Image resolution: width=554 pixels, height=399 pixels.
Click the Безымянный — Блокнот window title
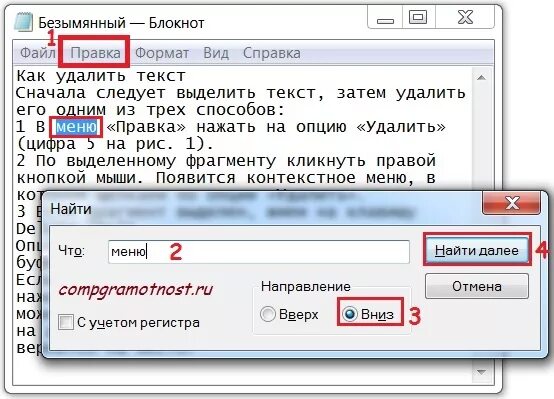click(121, 23)
